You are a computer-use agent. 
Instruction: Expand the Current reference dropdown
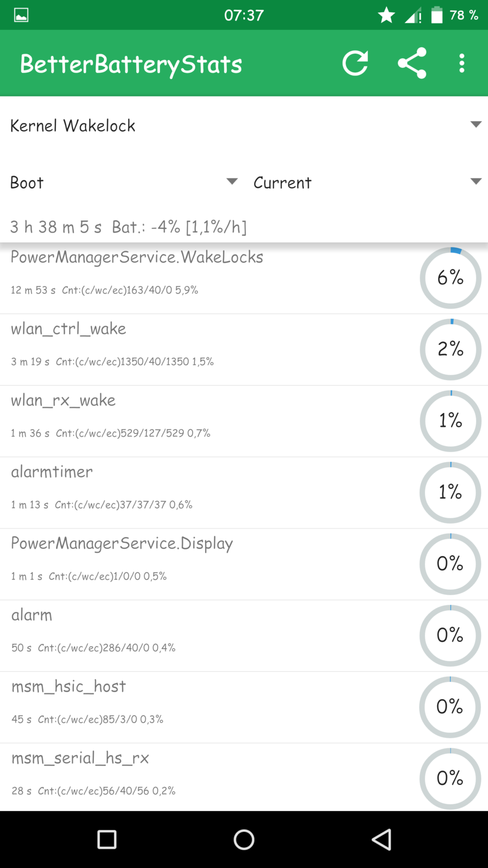[x=367, y=182]
